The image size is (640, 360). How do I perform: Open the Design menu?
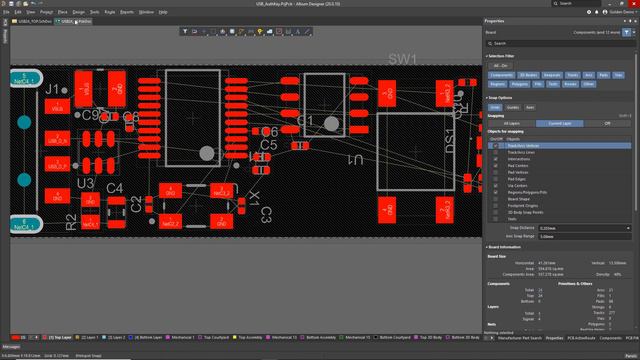click(x=78, y=12)
